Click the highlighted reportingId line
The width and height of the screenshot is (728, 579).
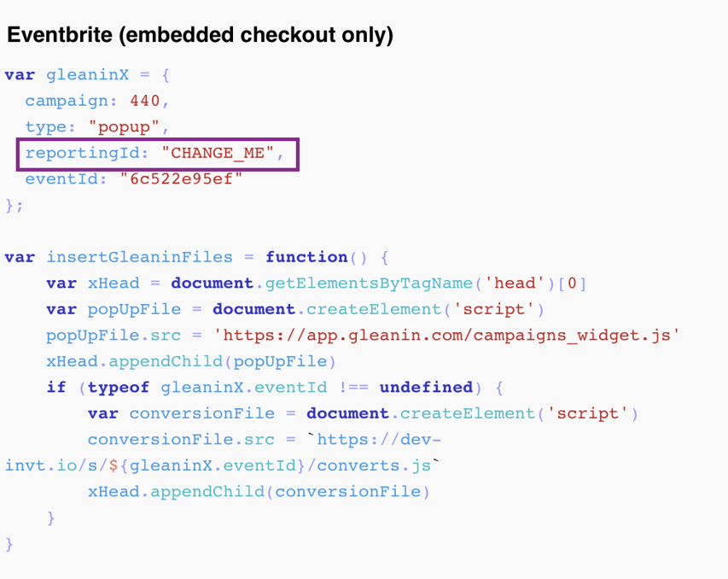tap(159, 154)
